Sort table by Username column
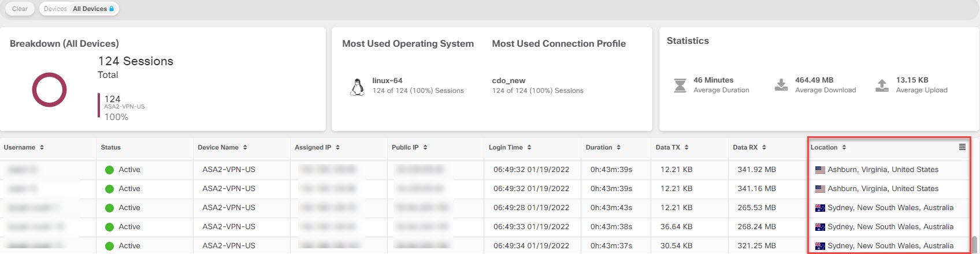This screenshot has height=254, width=980. [42, 148]
